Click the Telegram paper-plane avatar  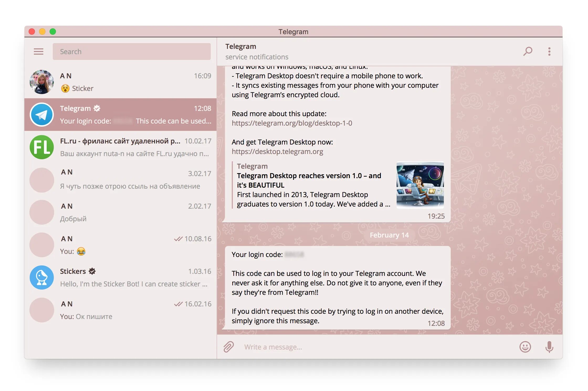point(42,115)
